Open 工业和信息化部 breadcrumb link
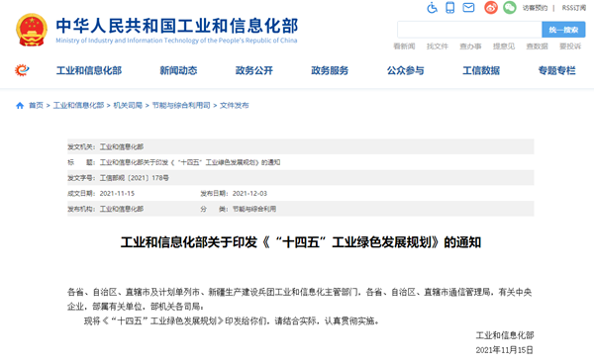Viewport: 594px width, 364px height. tap(78, 105)
